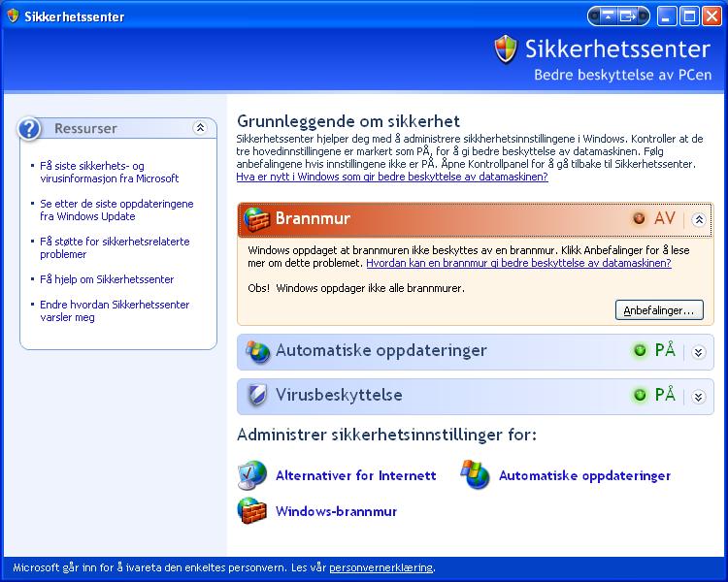Open 'Få støtte for sikkerhetsrelaterte problemer' link
728x582 pixels.
[115, 248]
